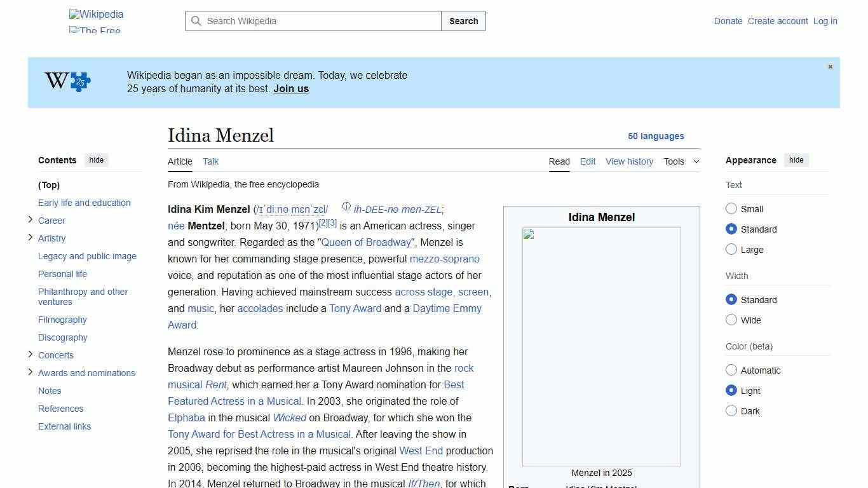Click the Search button
This screenshot has width=868, height=488.
tap(463, 21)
